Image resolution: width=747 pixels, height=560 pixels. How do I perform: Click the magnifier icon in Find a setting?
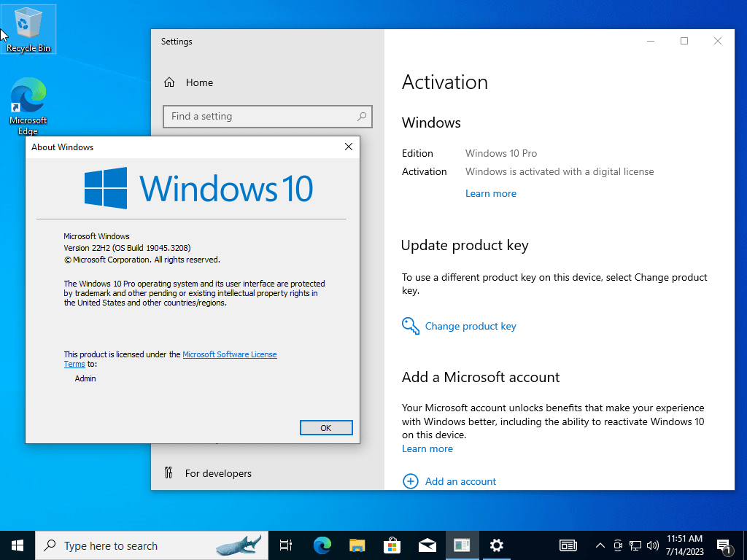[x=362, y=116]
